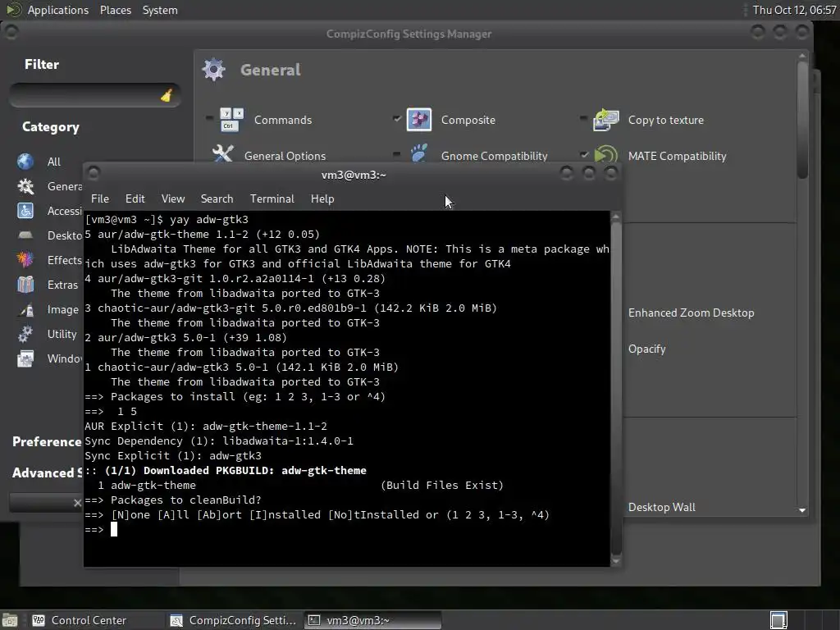Switch to CompizConfig Settings taskbar button

click(234, 620)
